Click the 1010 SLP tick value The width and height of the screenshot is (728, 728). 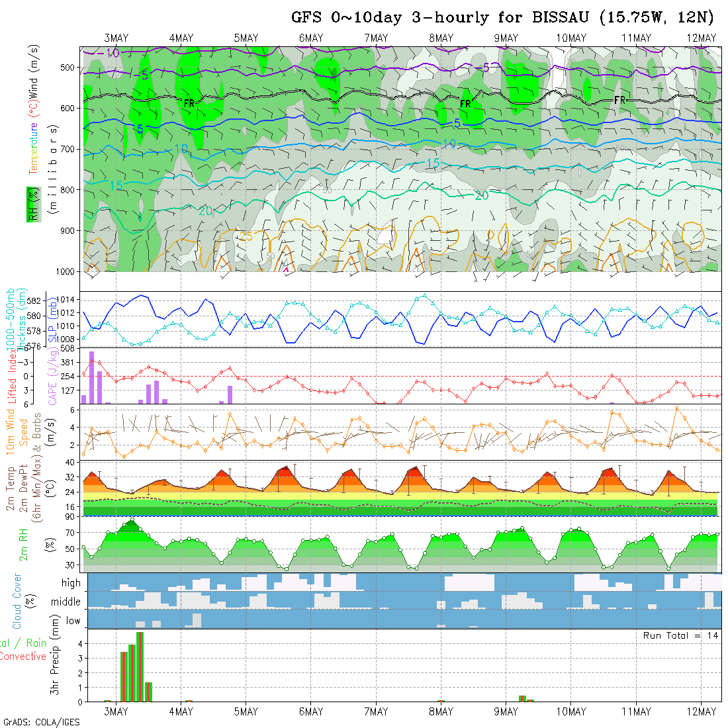(x=66, y=326)
